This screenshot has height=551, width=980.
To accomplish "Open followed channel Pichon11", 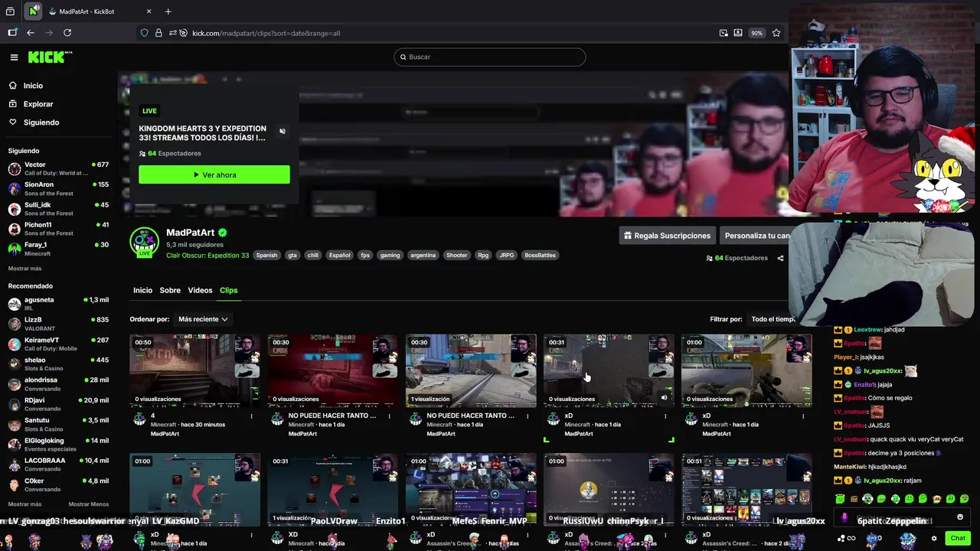I will [x=58, y=229].
